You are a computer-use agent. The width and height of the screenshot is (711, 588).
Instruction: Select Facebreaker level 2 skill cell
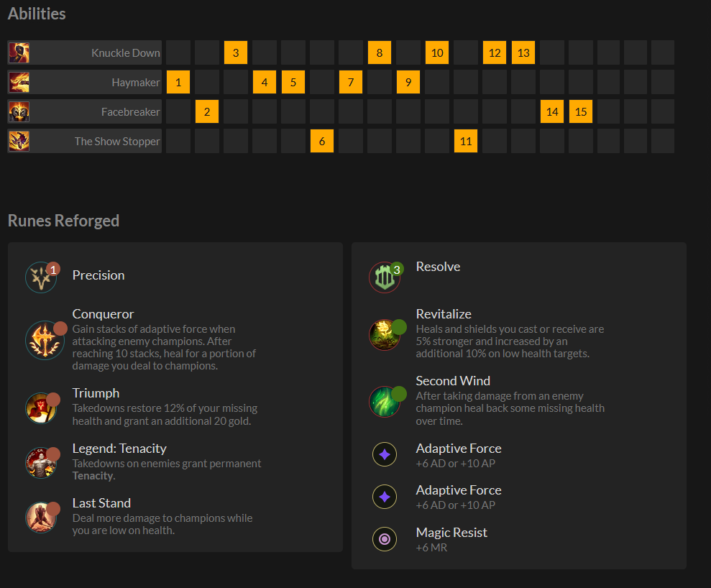[207, 112]
